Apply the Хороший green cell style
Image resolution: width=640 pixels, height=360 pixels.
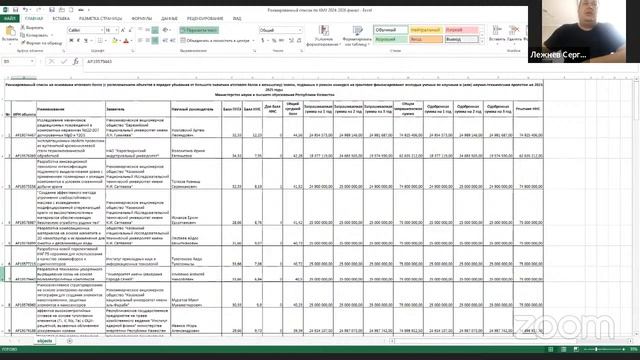[390, 40]
